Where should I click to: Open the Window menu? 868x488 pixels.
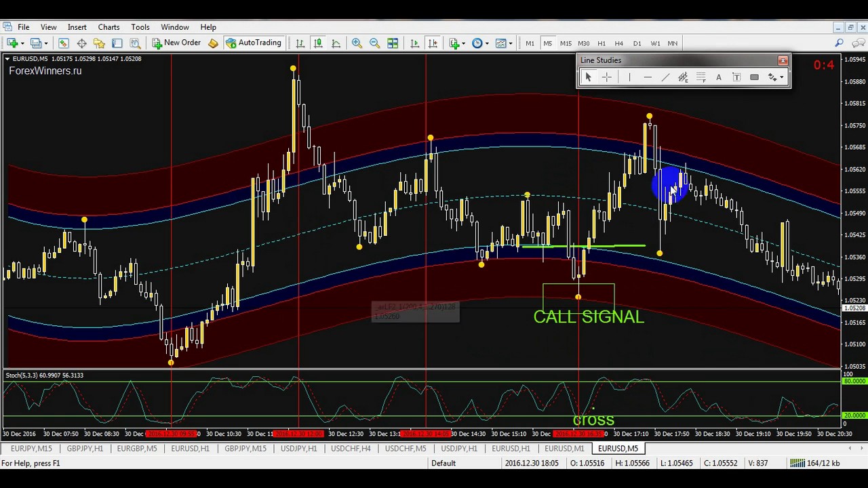(175, 27)
